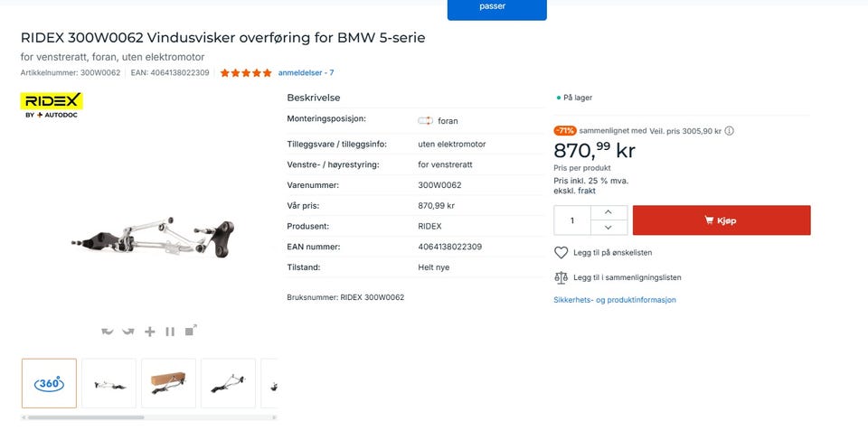Viewport: 868px width, 440px height.
Task: Click the thumbnail gallery horizontal scrollbar
Action: point(149,417)
